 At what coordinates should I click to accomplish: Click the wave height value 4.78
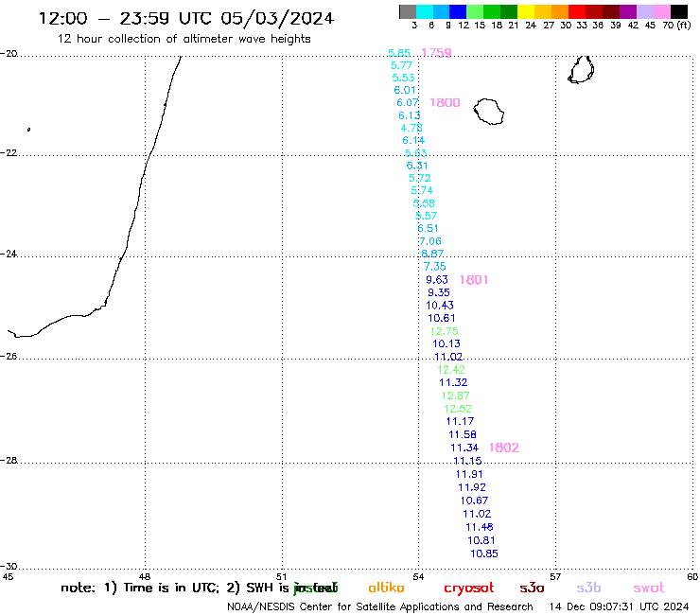point(411,128)
